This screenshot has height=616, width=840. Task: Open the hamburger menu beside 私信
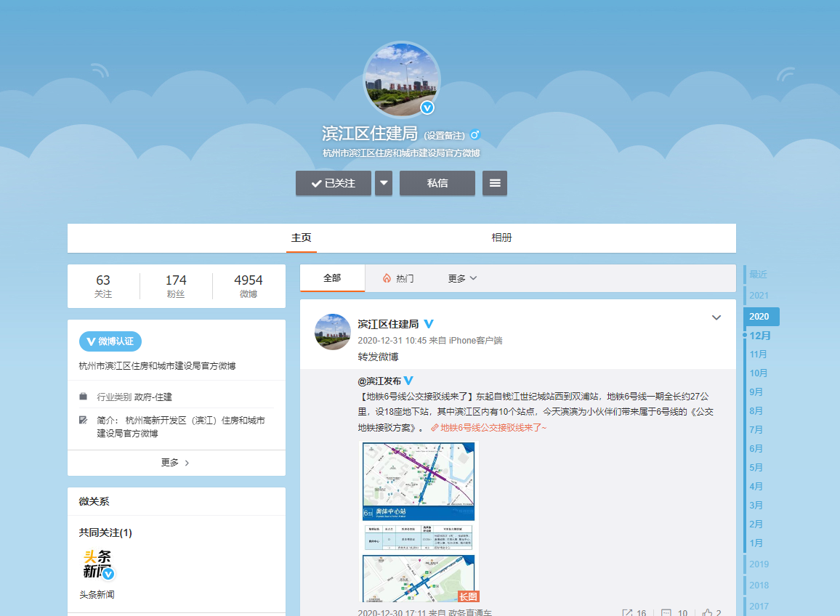(x=495, y=183)
